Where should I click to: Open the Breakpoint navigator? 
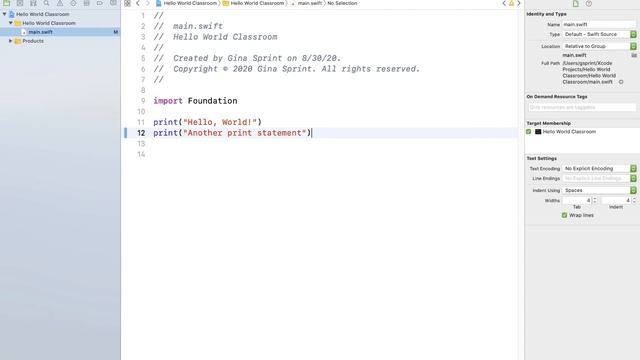point(100,3)
